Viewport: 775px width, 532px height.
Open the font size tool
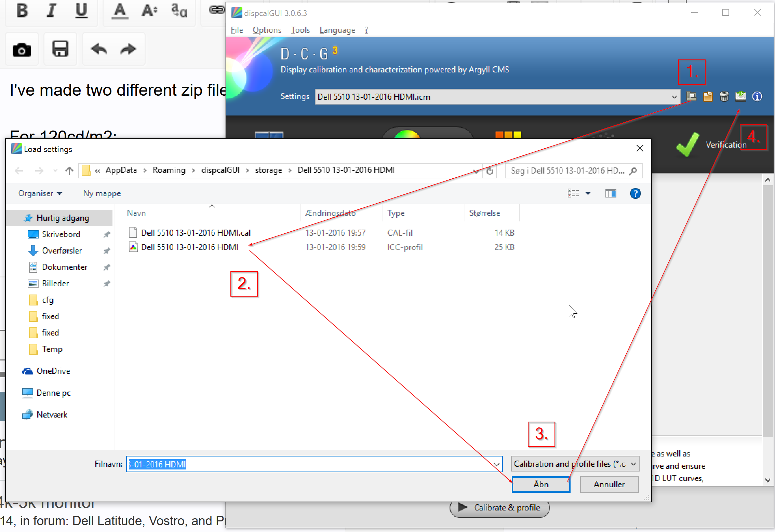tap(149, 11)
